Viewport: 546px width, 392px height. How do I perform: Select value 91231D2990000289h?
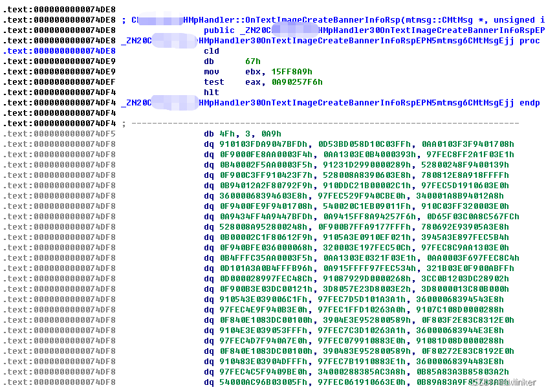coord(367,165)
